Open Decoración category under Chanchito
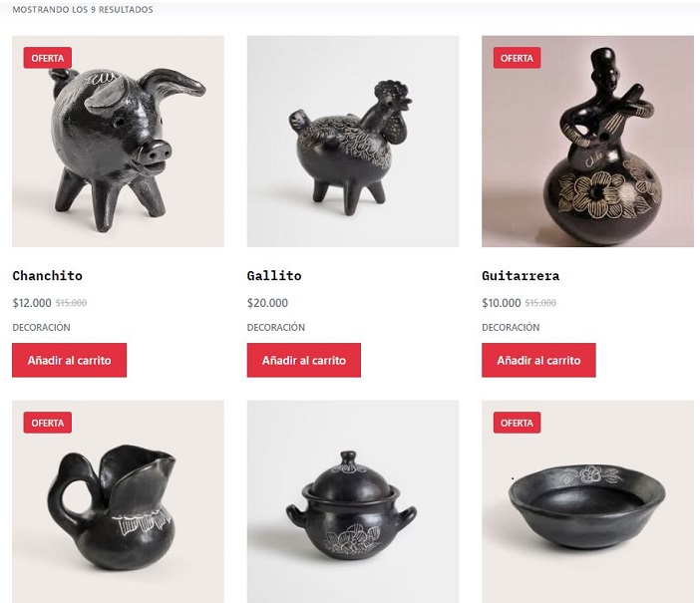This screenshot has width=700, height=603. 41,327
